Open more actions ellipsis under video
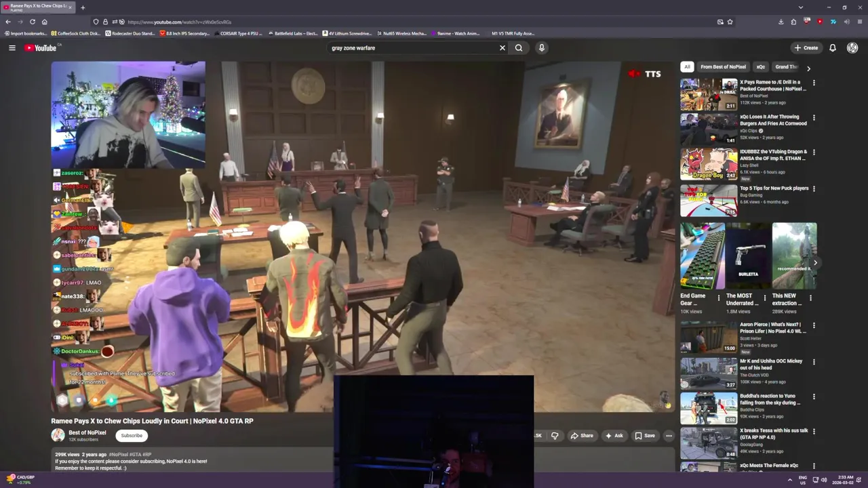The width and height of the screenshot is (868, 488). point(669,436)
